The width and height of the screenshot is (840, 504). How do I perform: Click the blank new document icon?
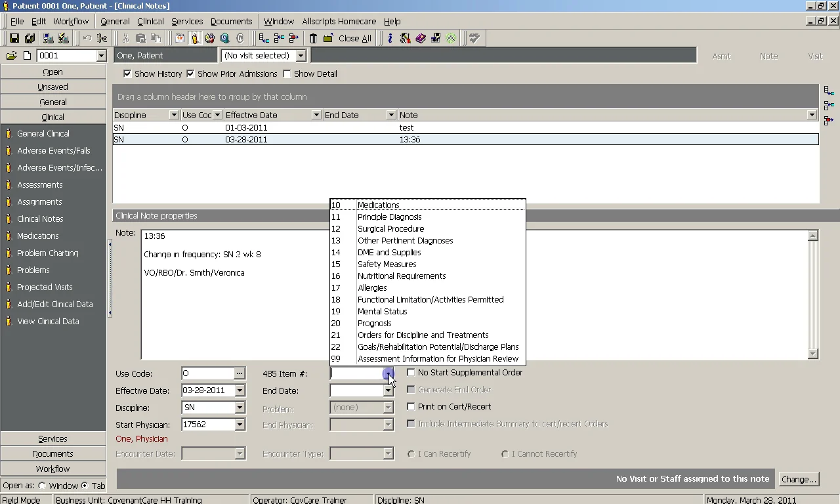click(x=27, y=56)
